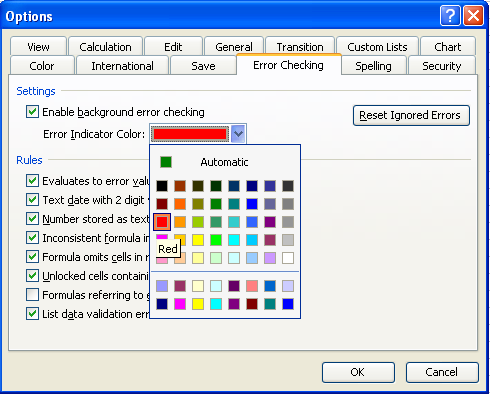This screenshot has width=490, height=394.
Task: Choose the Light Yellow swatch below Yellow
Action: click(x=198, y=258)
